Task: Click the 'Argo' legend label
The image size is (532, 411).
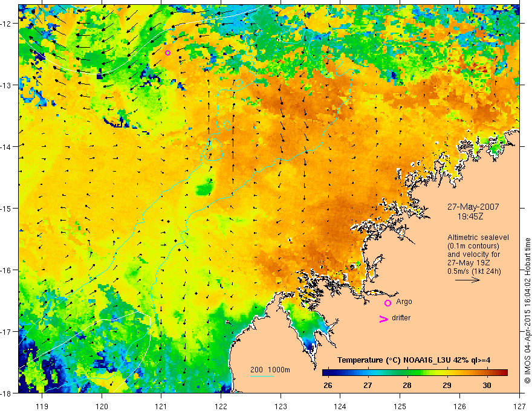Action: pyautogui.click(x=404, y=302)
